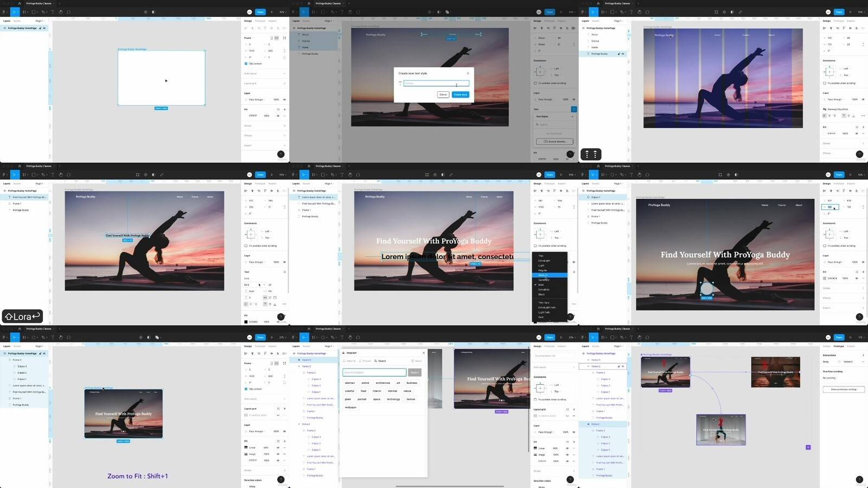868x488 pixels.
Task: Pick Hand tool in empty white frame window
Action: coord(61,12)
